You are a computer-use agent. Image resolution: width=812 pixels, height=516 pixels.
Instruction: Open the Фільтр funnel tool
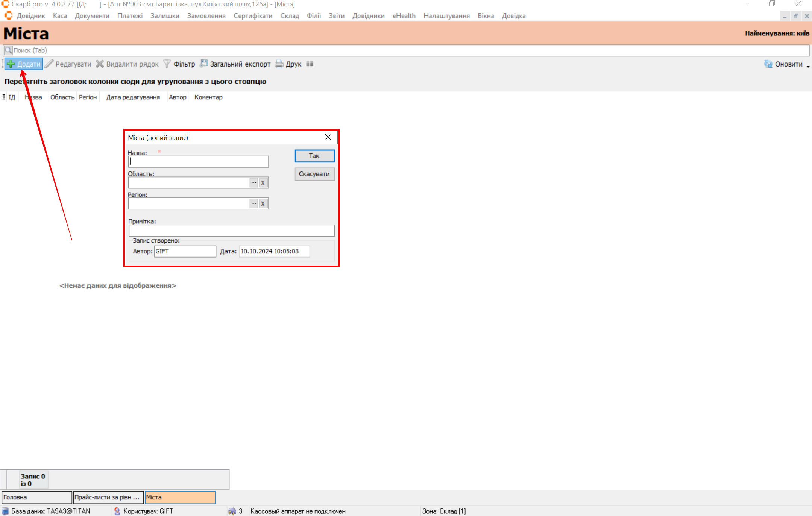click(x=167, y=64)
